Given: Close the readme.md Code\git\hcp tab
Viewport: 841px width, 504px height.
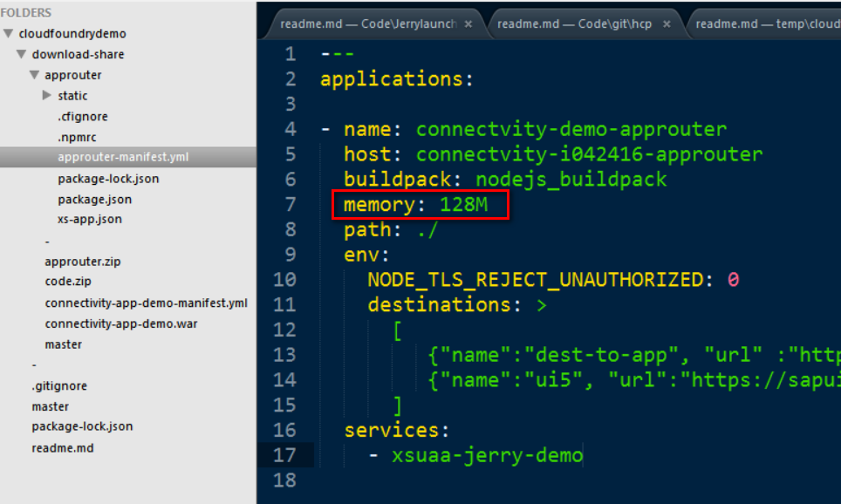Looking at the screenshot, I should point(667,24).
